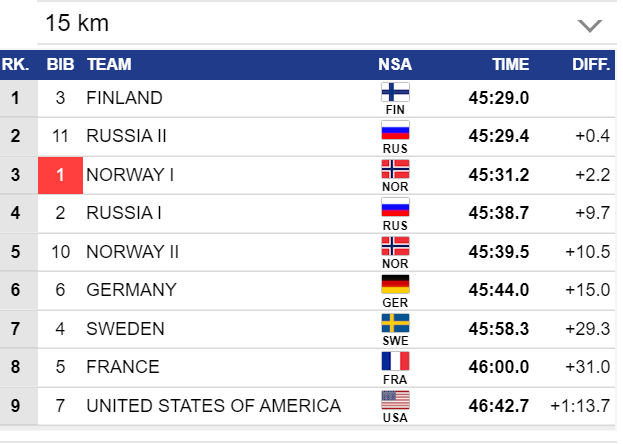623x444 pixels.
Task: Click Germany flag icon
Action: tap(395, 284)
